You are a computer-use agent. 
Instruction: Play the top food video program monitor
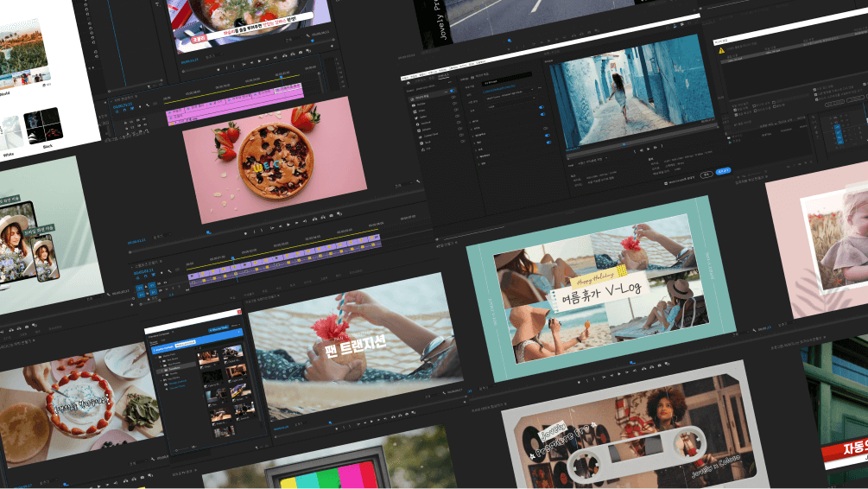pyautogui.click(x=259, y=61)
